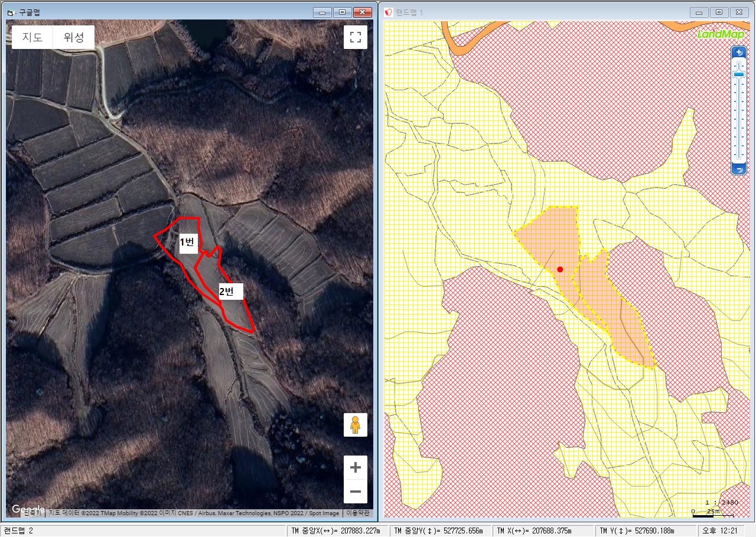
Task: Click the 25m scale bar in LandMap
Action: 713,512
